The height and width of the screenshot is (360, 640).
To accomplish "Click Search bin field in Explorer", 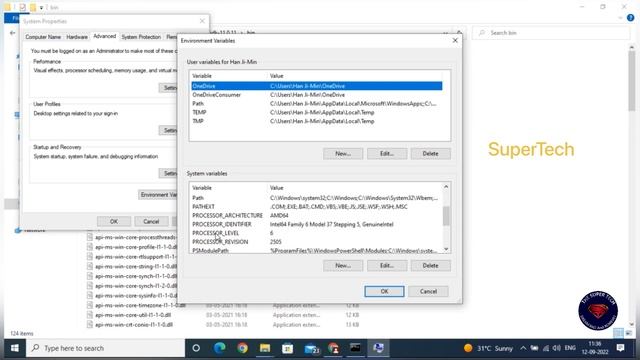I will coord(551,33).
